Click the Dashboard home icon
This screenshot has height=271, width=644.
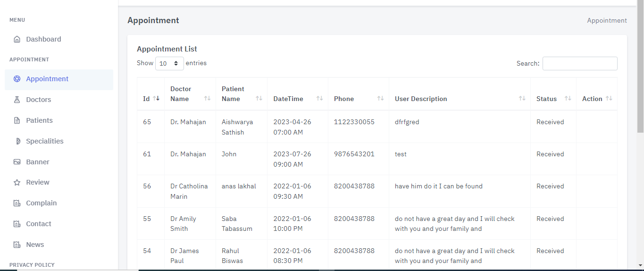(x=17, y=39)
